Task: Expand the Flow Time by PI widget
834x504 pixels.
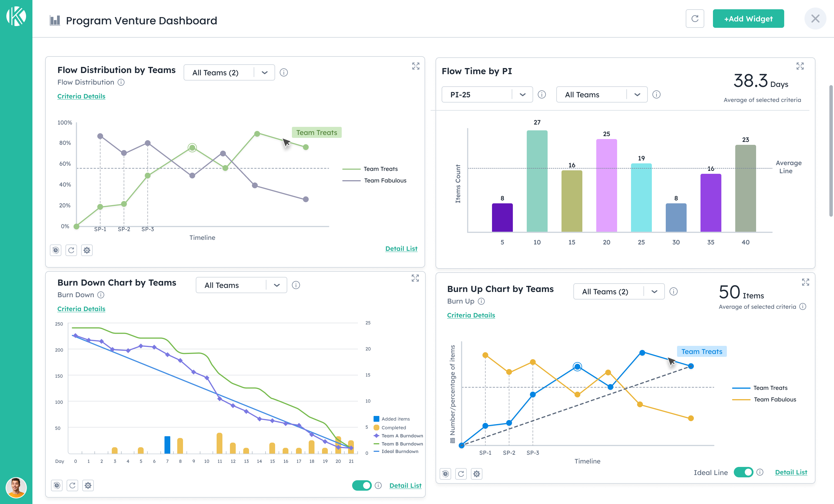Action: pyautogui.click(x=800, y=66)
